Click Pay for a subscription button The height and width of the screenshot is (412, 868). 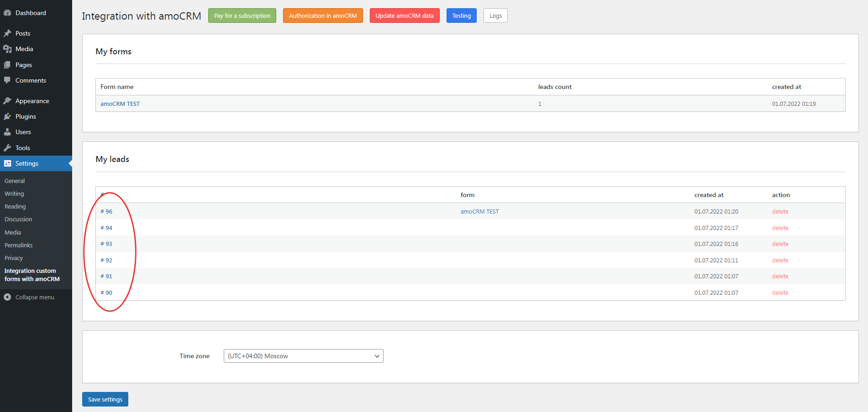pyautogui.click(x=242, y=16)
